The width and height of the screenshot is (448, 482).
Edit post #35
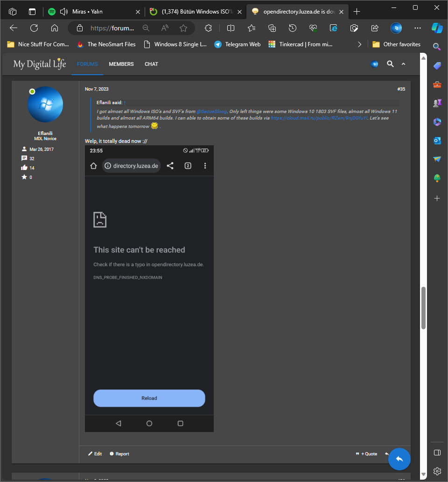pyautogui.click(x=95, y=454)
